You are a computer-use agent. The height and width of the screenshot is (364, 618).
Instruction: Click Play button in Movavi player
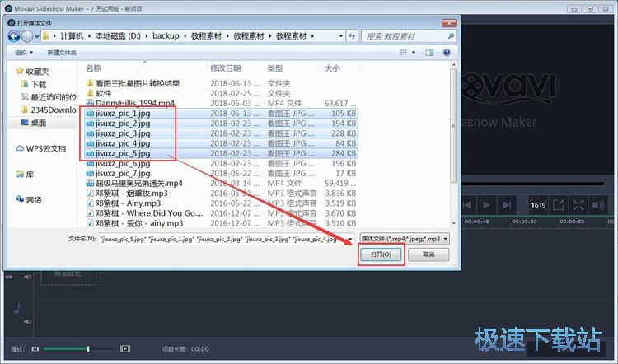point(486,205)
